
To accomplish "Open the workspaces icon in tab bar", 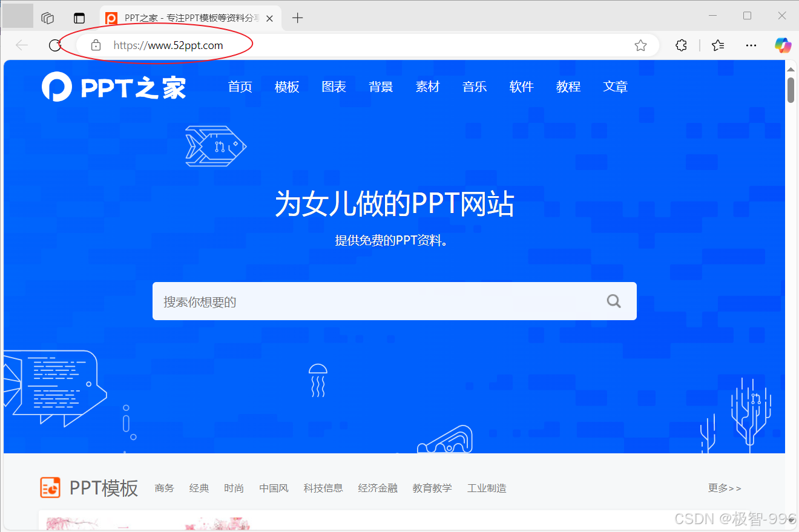I will pyautogui.click(x=48, y=18).
